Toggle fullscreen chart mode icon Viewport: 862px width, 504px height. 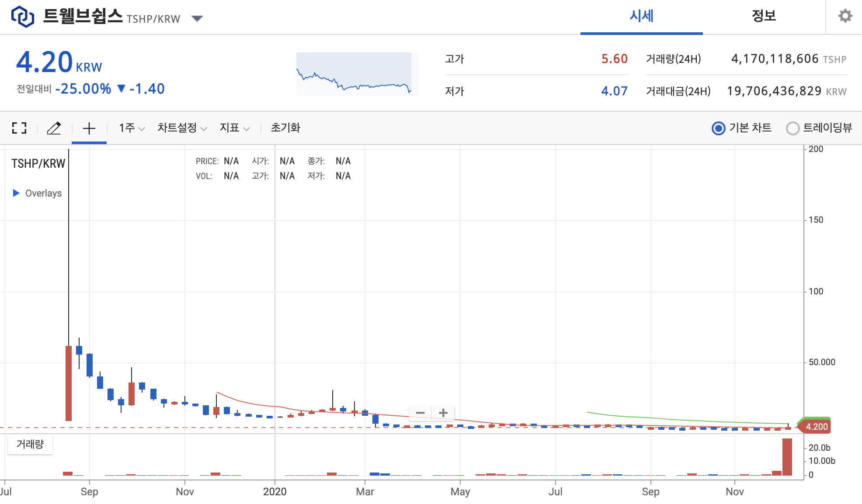pos(19,128)
